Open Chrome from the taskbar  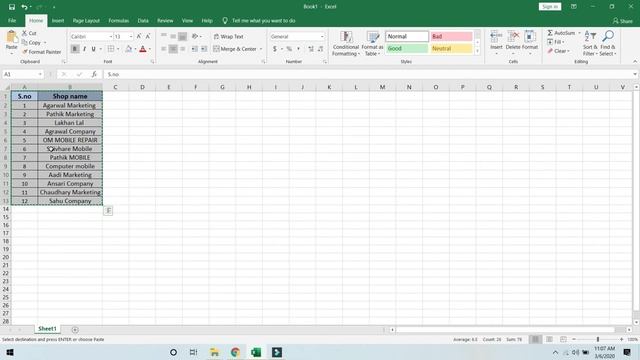click(x=235, y=352)
